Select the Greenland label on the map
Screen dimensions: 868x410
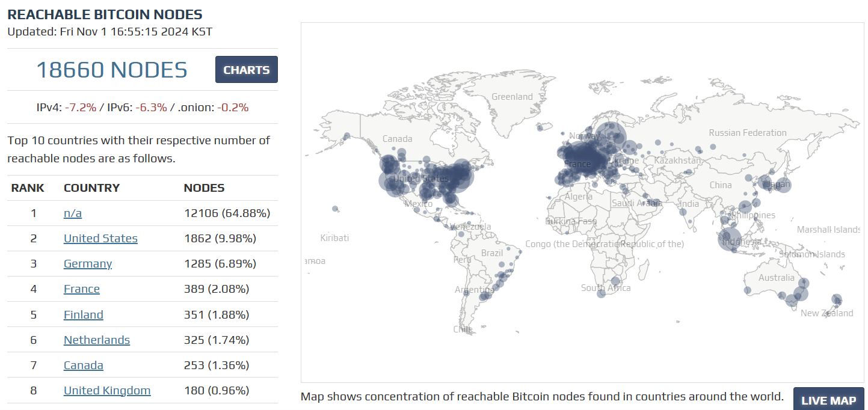coord(512,97)
